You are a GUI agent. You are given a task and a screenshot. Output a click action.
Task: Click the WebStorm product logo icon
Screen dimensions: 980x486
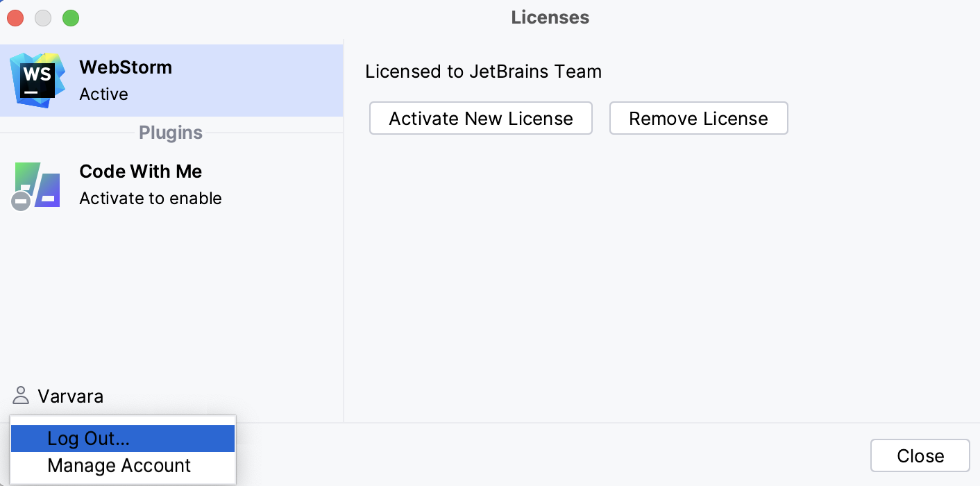(36, 80)
